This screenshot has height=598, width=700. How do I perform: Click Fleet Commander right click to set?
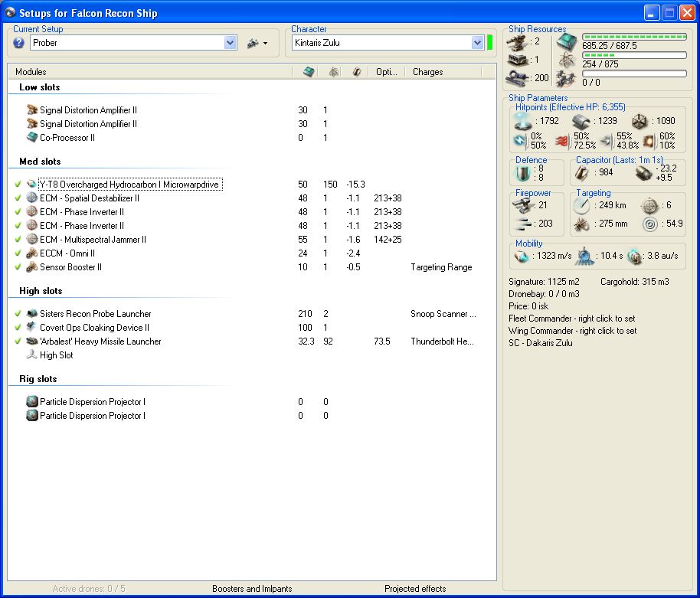(x=572, y=319)
